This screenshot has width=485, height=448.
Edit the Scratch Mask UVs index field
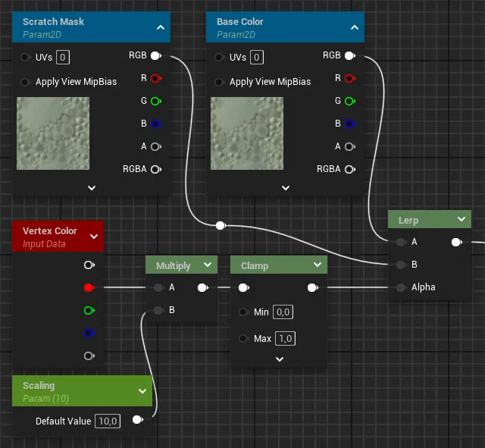tap(63, 58)
